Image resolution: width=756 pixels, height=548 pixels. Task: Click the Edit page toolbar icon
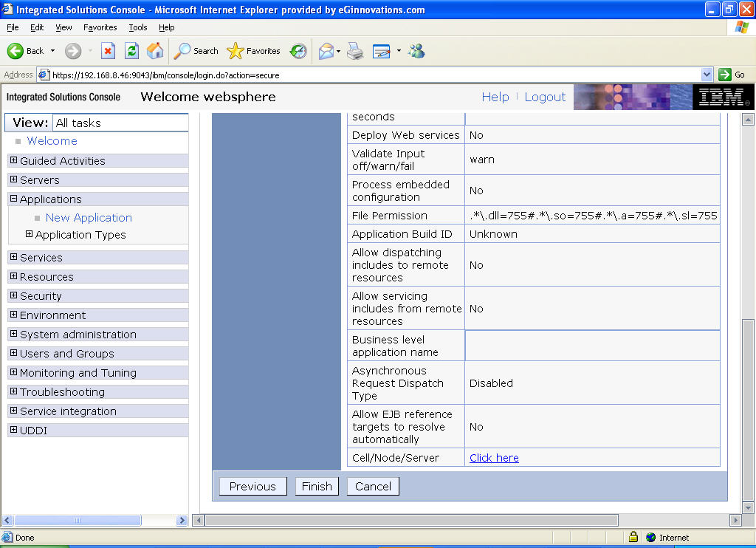(x=382, y=51)
